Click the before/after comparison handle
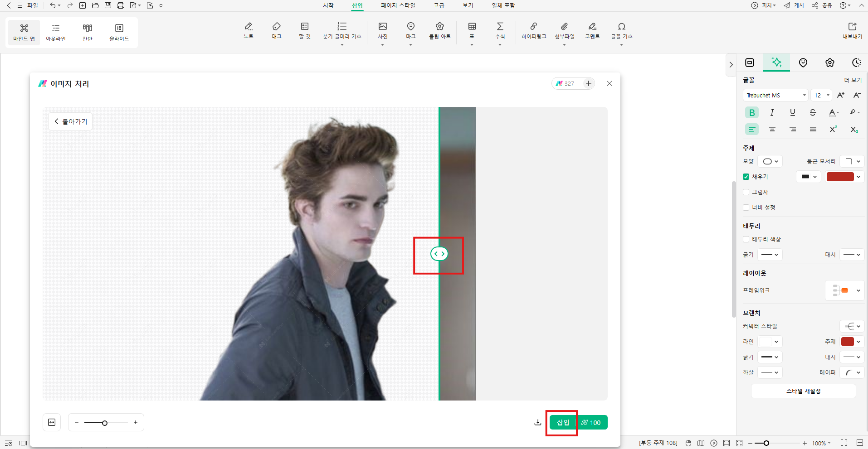This screenshot has width=868, height=449. click(x=439, y=254)
